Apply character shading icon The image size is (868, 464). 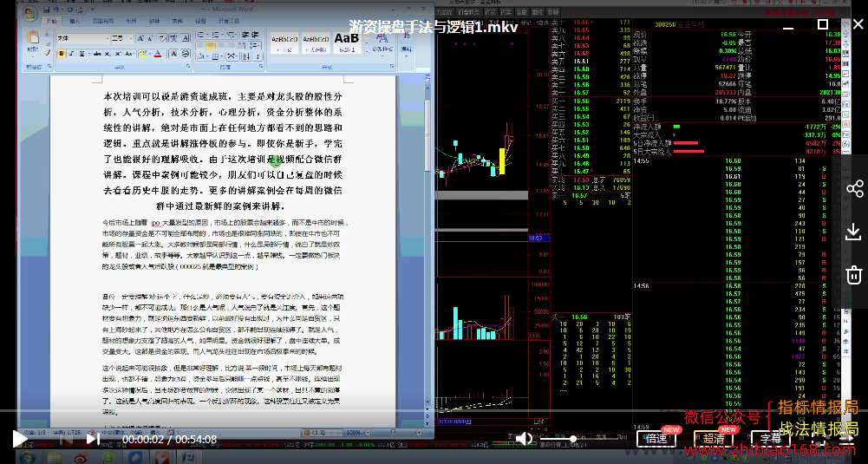[x=173, y=54]
